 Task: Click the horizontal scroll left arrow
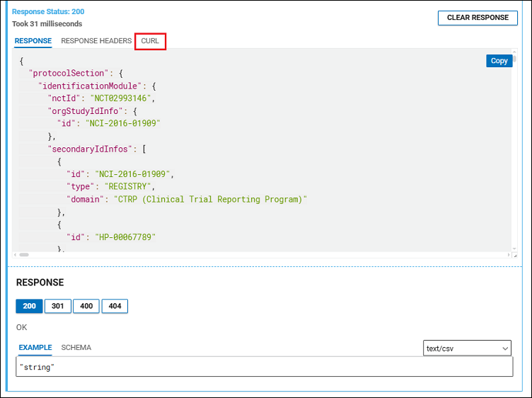tap(15, 255)
